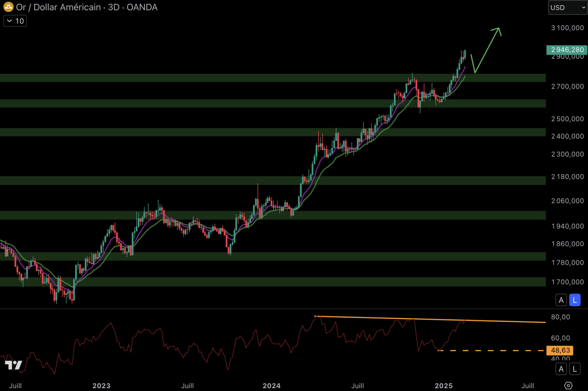This screenshot has height=391, width=588.
Task: Open the USD currency dropdown
Action: point(567,8)
